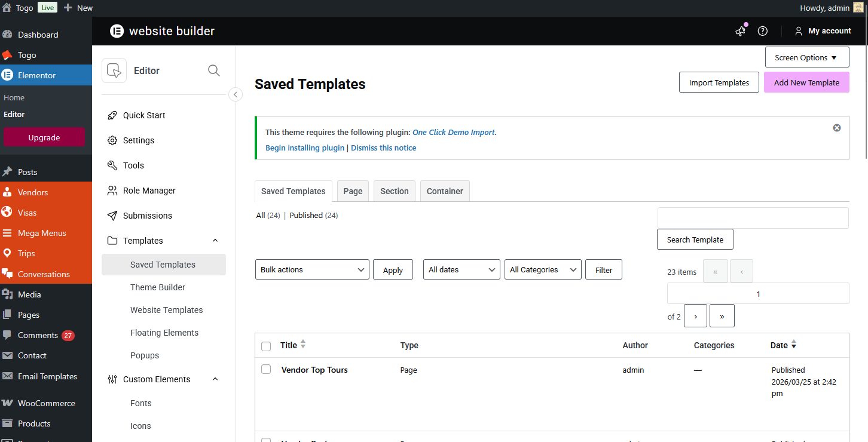Open Role Manager people icon item
868x442 pixels.
[112, 191]
